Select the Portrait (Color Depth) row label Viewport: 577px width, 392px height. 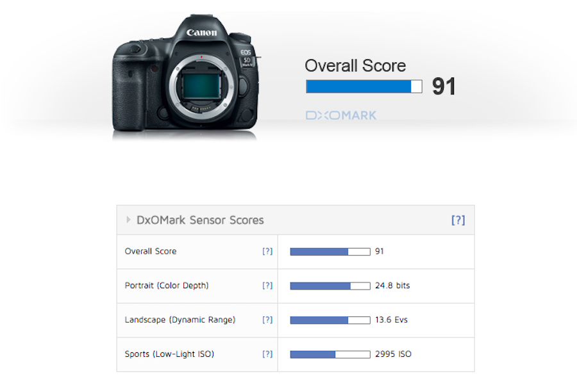[166, 286]
